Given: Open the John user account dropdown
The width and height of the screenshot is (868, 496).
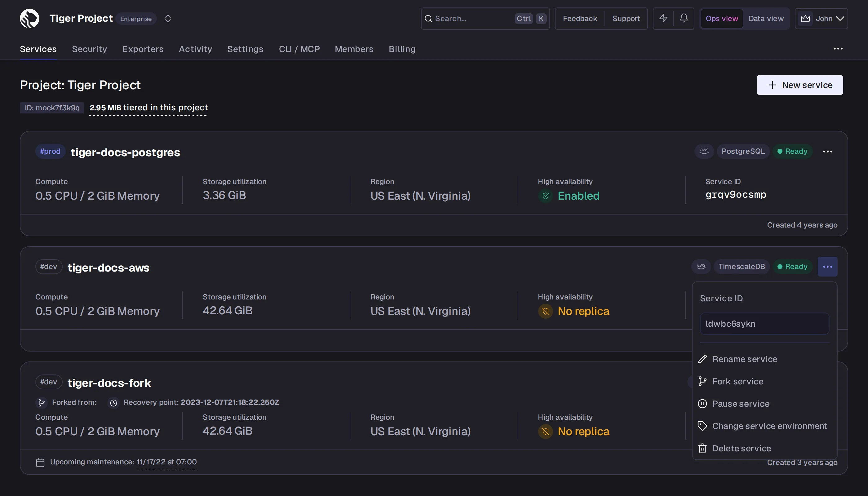Looking at the screenshot, I should 821,18.
